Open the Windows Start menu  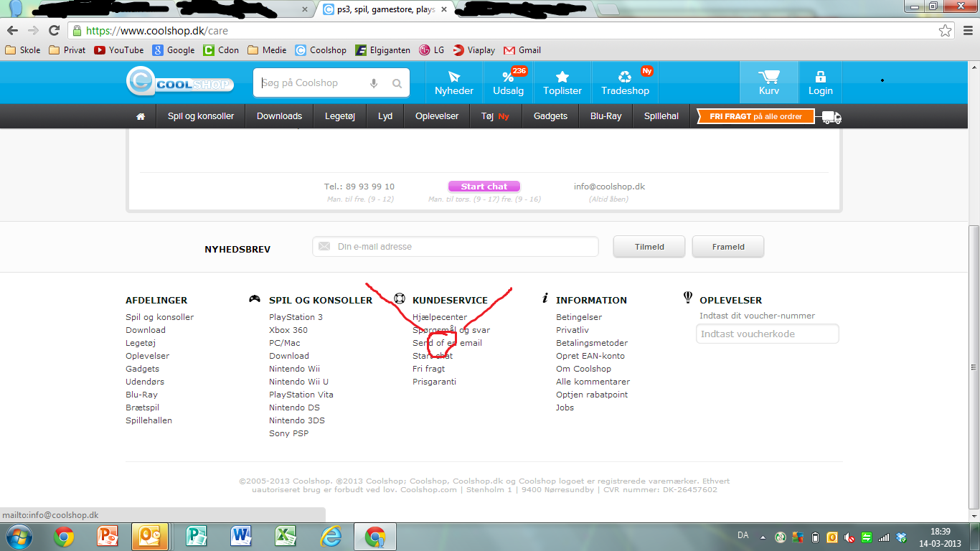19,537
